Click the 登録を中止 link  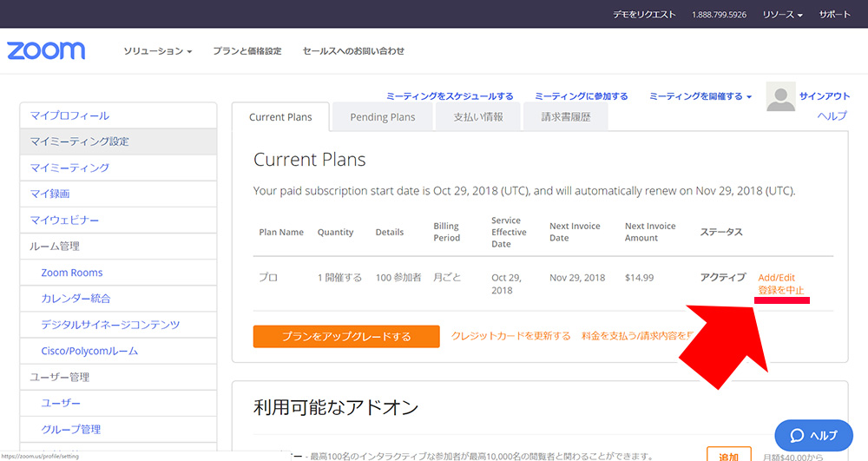780,291
